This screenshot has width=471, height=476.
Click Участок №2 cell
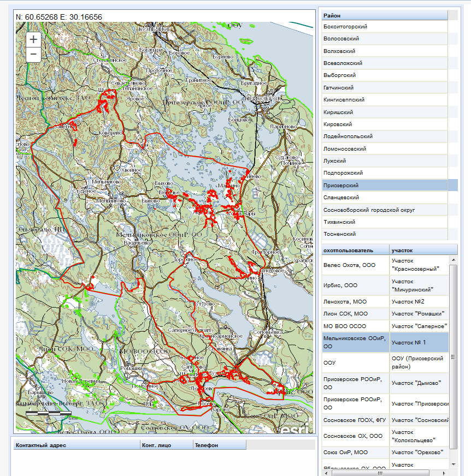[419, 302]
